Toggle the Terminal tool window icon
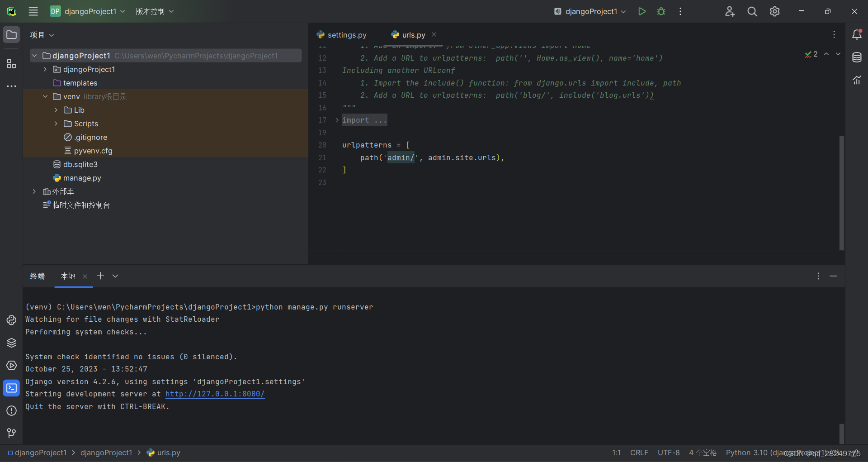Image resolution: width=868 pixels, height=462 pixels. pos(11,388)
